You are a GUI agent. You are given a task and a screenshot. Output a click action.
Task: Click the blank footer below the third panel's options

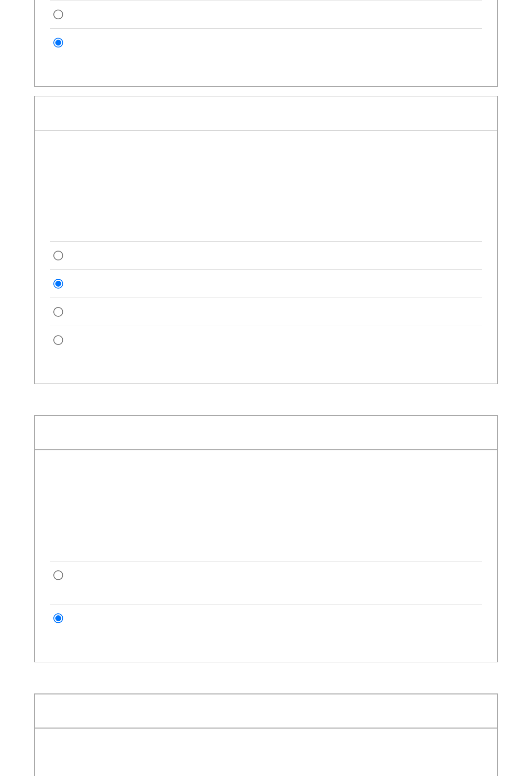click(266, 647)
